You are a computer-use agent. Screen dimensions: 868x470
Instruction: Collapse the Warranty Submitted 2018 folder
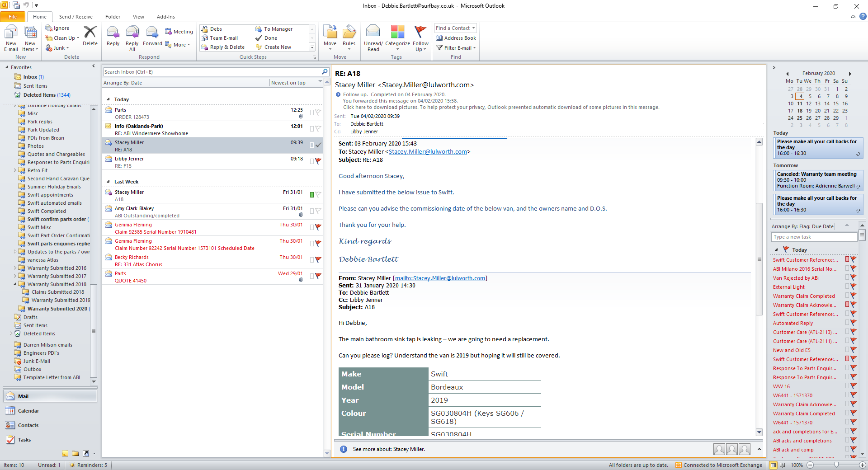15,284
